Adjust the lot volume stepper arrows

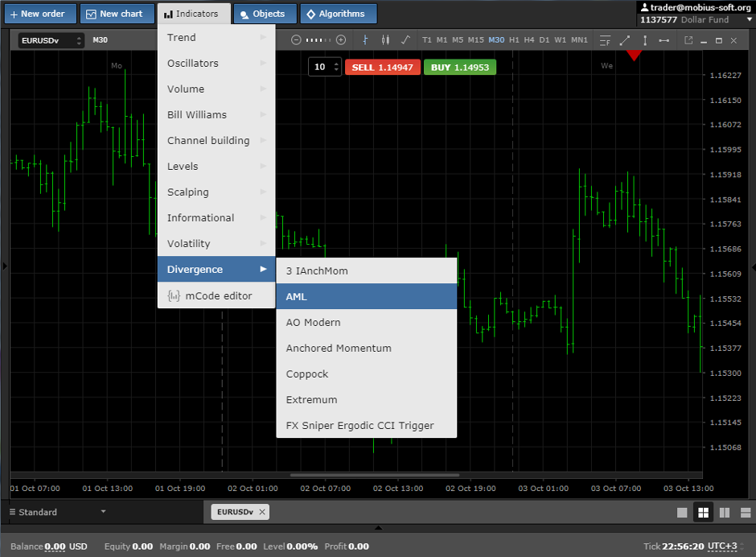336,67
